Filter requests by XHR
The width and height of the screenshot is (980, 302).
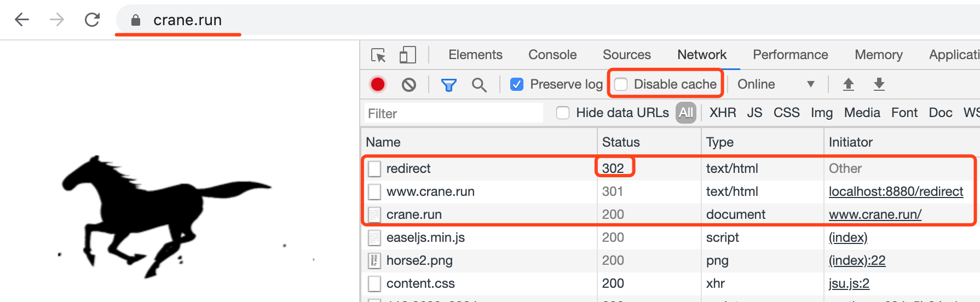click(723, 113)
